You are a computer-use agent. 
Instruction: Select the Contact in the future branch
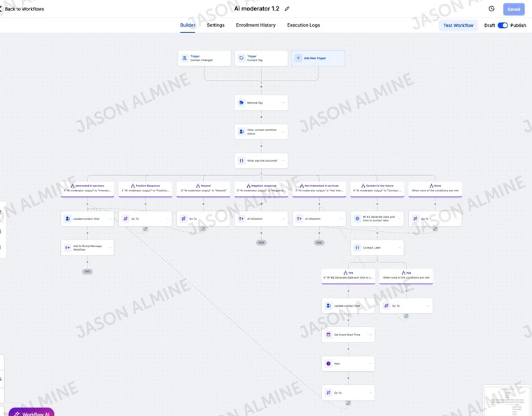click(377, 188)
